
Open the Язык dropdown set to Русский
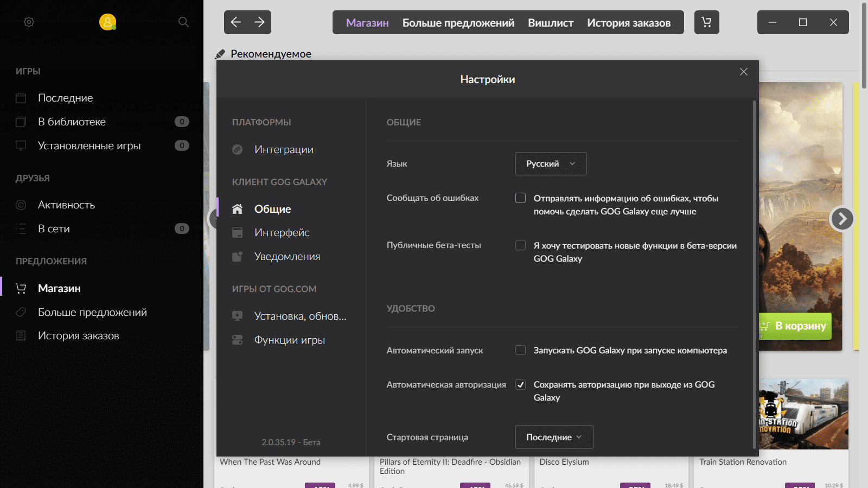pyautogui.click(x=551, y=164)
